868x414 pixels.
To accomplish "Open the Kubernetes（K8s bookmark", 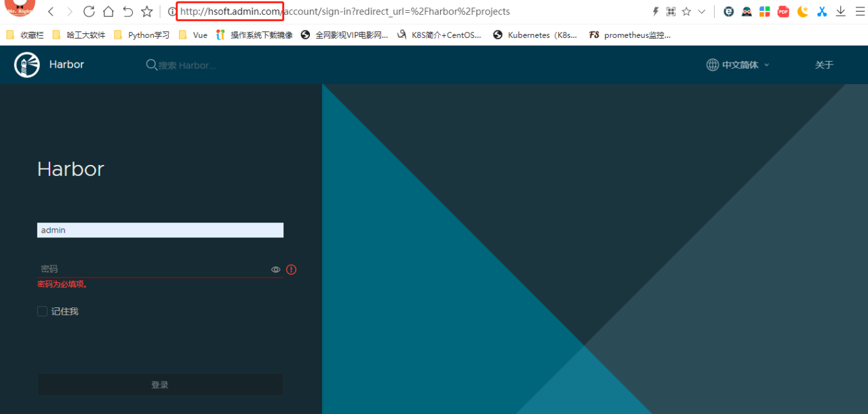I will point(535,35).
